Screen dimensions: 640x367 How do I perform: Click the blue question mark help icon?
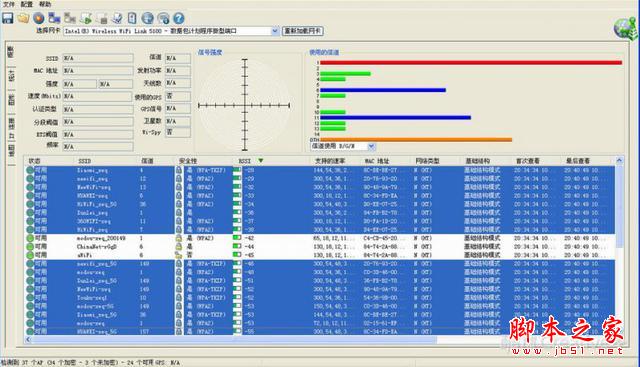(179, 18)
